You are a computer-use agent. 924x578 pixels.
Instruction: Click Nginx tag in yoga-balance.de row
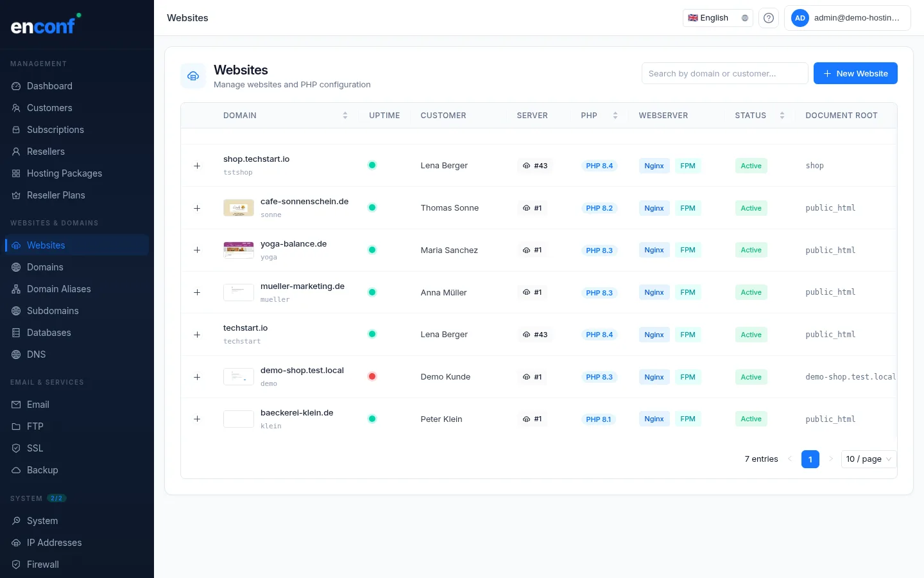pyautogui.click(x=654, y=250)
